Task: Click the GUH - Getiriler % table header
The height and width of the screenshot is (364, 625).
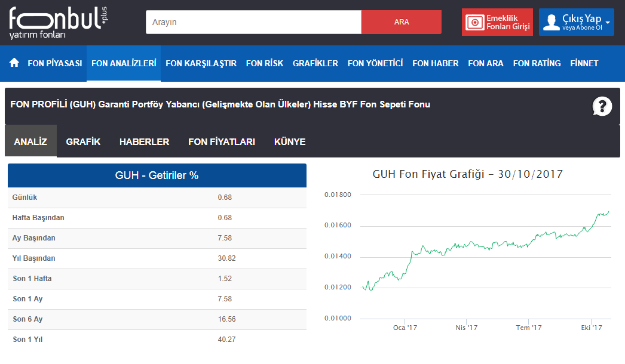Action: click(157, 175)
